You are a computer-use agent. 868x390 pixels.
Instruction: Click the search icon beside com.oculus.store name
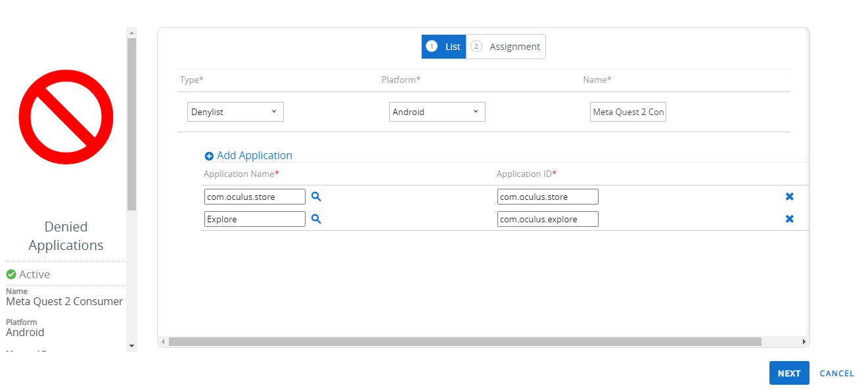(316, 197)
